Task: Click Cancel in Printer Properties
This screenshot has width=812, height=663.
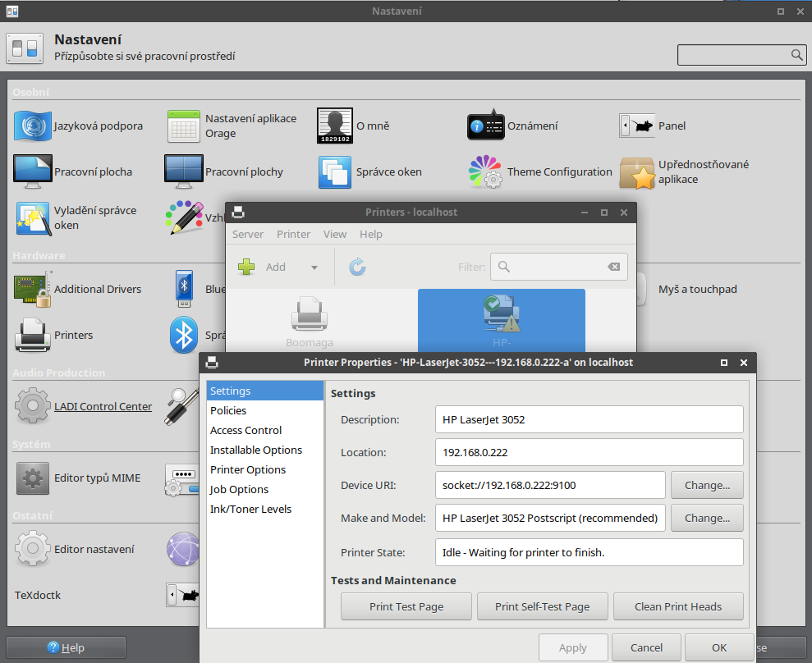Action: tap(646, 647)
